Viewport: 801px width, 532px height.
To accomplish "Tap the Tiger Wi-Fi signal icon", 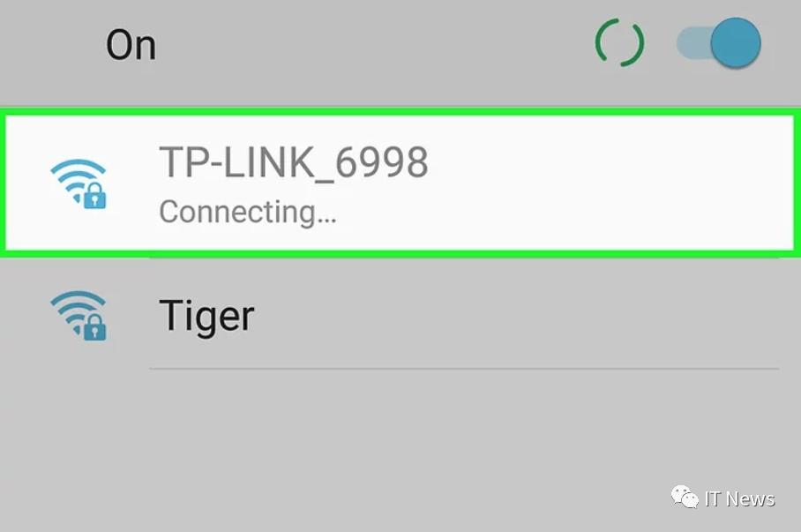I will tap(79, 315).
